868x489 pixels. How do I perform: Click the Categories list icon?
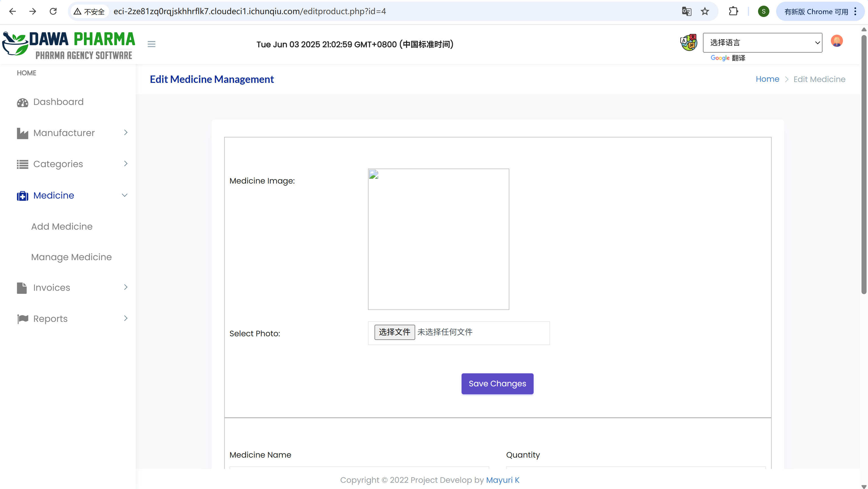pyautogui.click(x=23, y=164)
